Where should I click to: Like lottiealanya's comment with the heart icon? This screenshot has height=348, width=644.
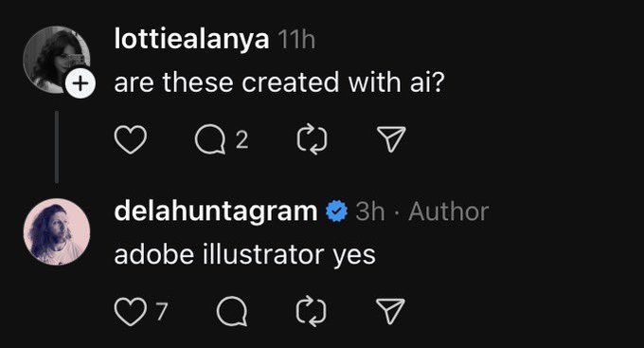point(130,139)
